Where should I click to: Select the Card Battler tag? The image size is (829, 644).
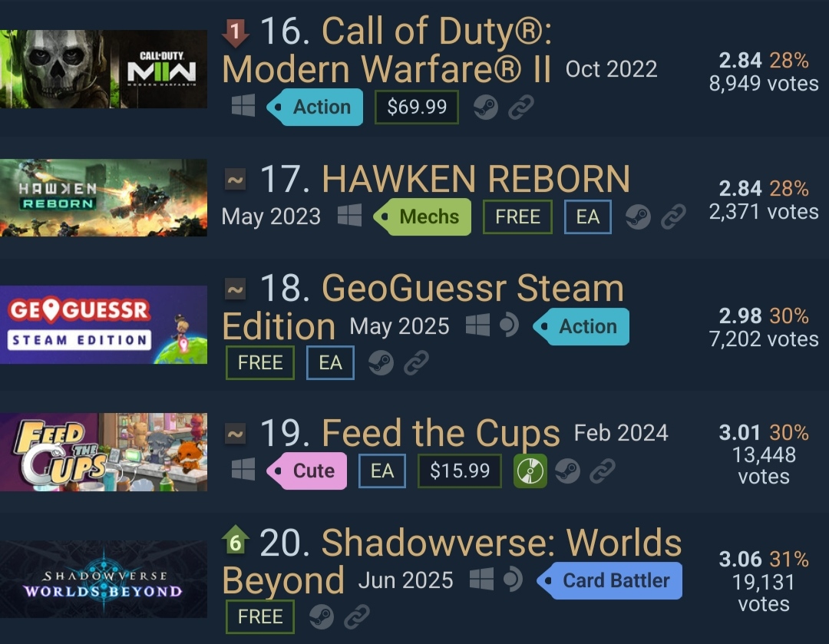tap(609, 580)
